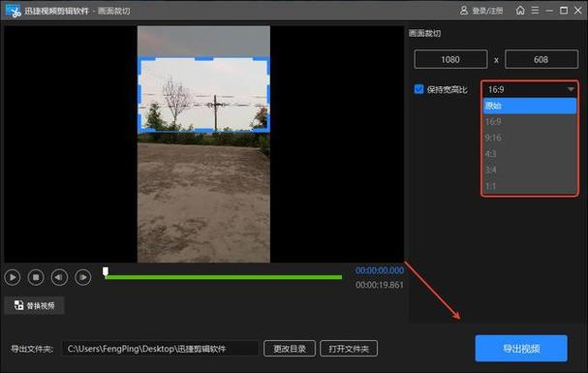Click the scissors app logo
Viewport: 588px width, 373px height.
click(14, 11)
